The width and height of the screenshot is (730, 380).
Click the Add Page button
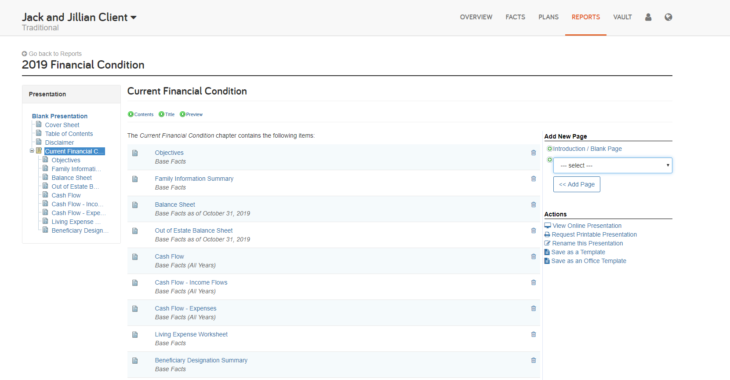point(577,184)
